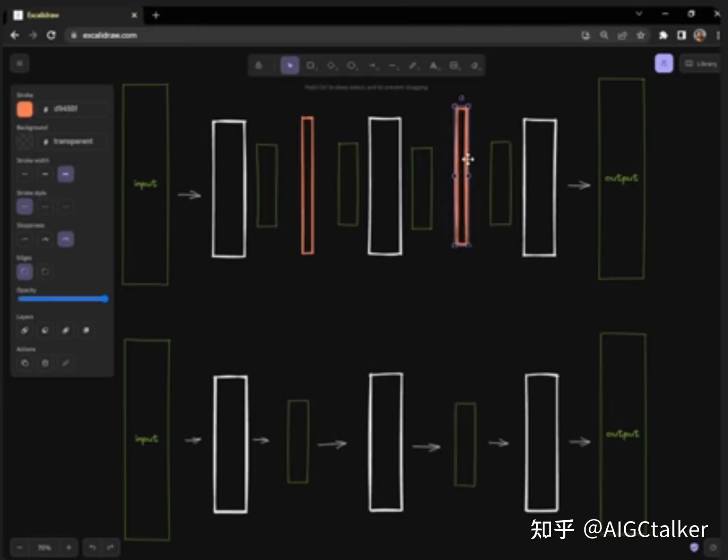Enable the dashed stroke style
Image resolution: width=728 pixels, height=560 pixels.
point(45,207)
